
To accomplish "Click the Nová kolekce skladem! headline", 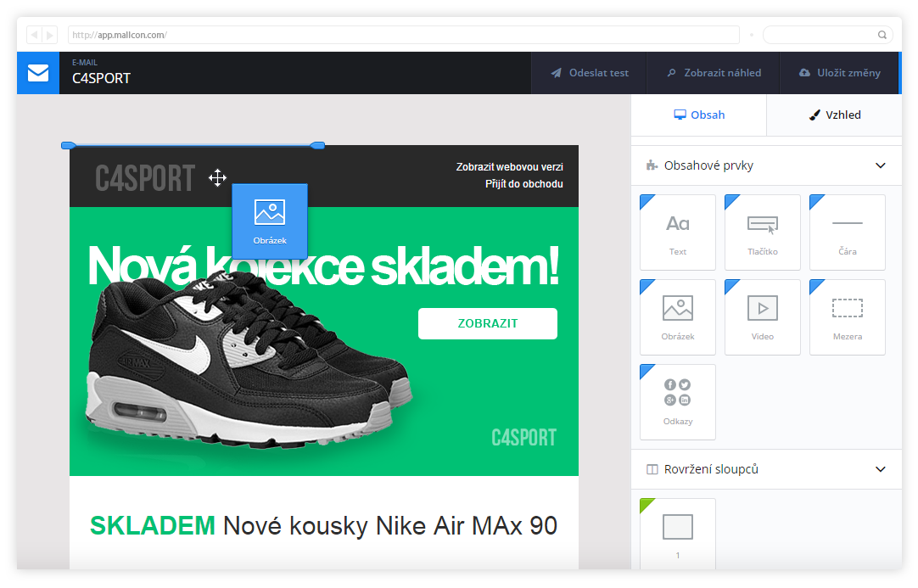I will pos(323,266).
